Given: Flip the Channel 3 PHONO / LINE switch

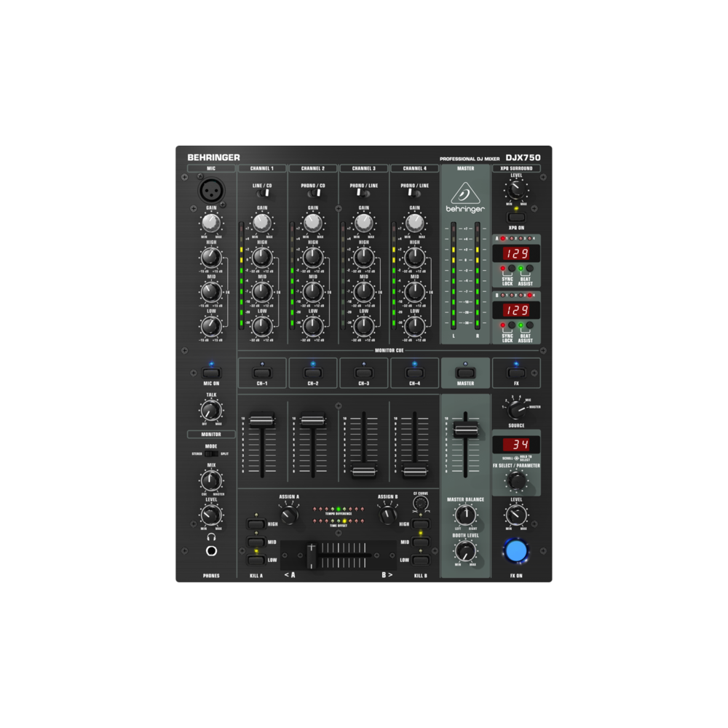Looking at the screenshot, I should click(363, 193).
